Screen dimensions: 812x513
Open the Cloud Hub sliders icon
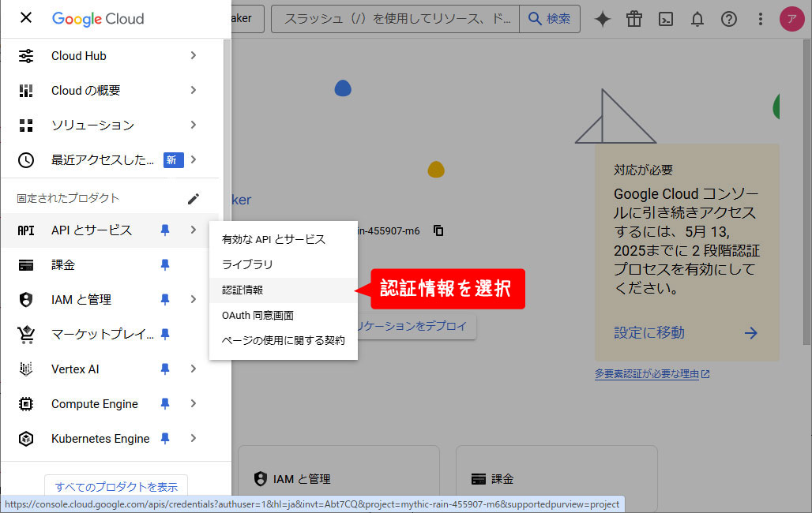click(x=26, y=56)
